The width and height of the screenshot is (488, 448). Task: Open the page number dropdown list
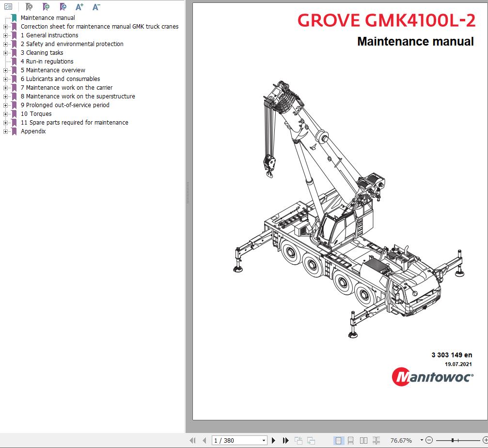(264, 440)
